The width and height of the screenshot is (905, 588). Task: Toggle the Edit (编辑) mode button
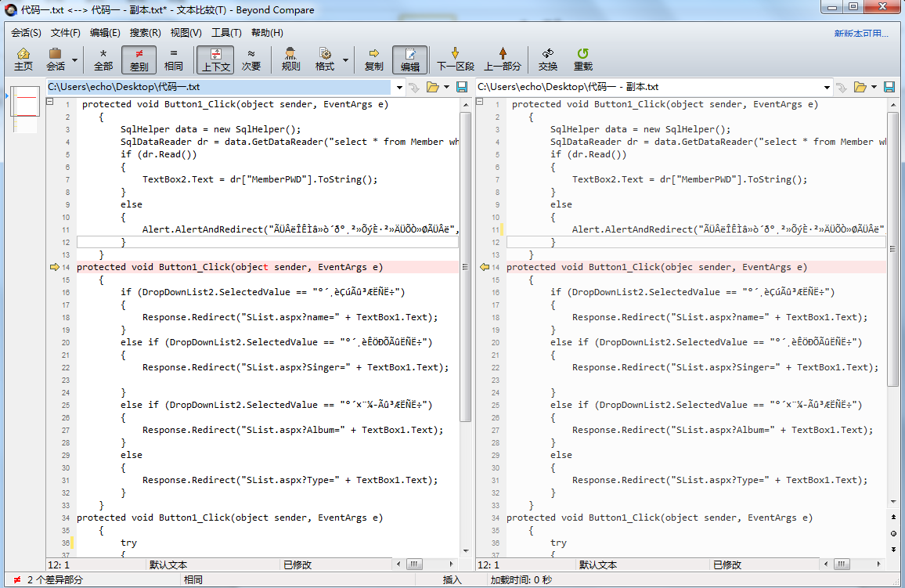point(409,60)
